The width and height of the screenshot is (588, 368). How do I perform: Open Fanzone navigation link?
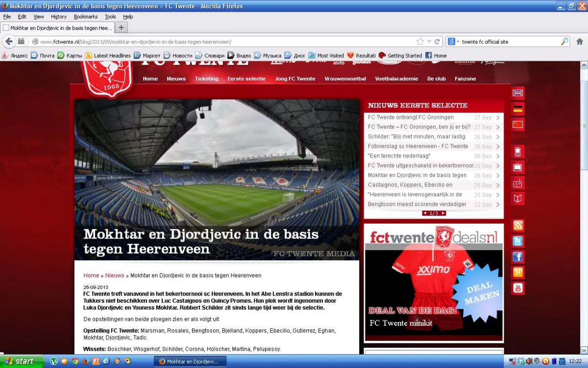click(x=465, y=79)
